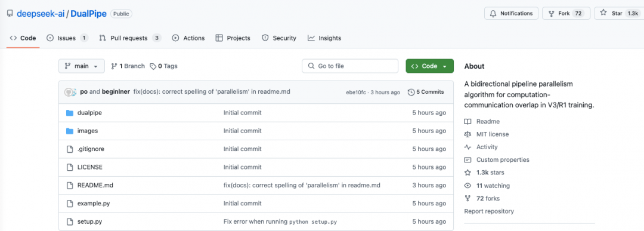Open the .gitignore file

click(91, 149)
